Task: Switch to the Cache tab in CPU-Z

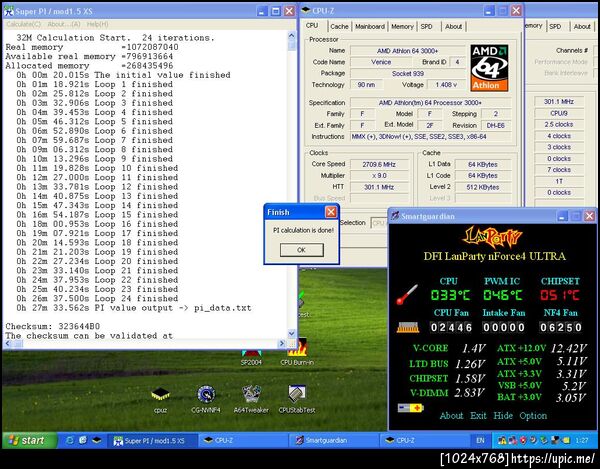Action: pyautogui.click(x=339, y=26)
